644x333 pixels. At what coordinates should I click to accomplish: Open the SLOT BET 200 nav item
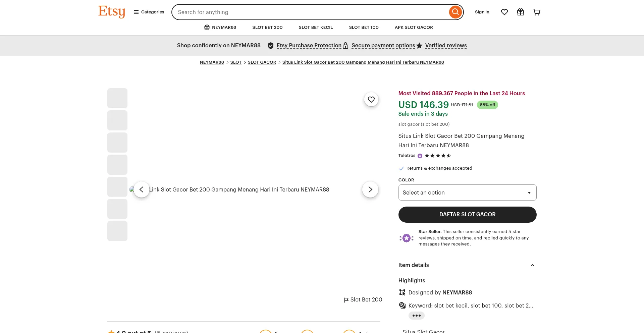[267, 27]
